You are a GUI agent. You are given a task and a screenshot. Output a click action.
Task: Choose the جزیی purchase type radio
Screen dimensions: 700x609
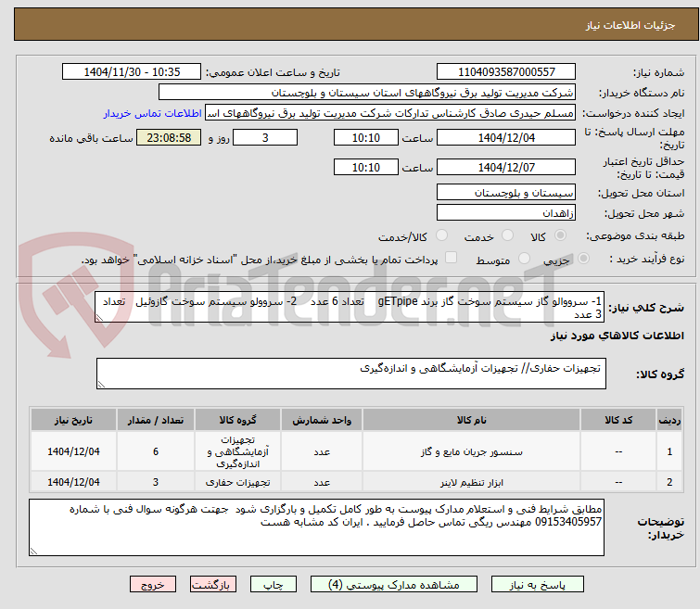coord(583,259)
